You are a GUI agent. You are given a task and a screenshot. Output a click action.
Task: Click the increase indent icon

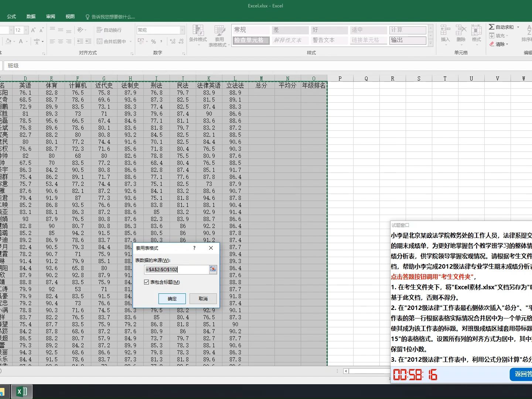[x=88, y=41]
